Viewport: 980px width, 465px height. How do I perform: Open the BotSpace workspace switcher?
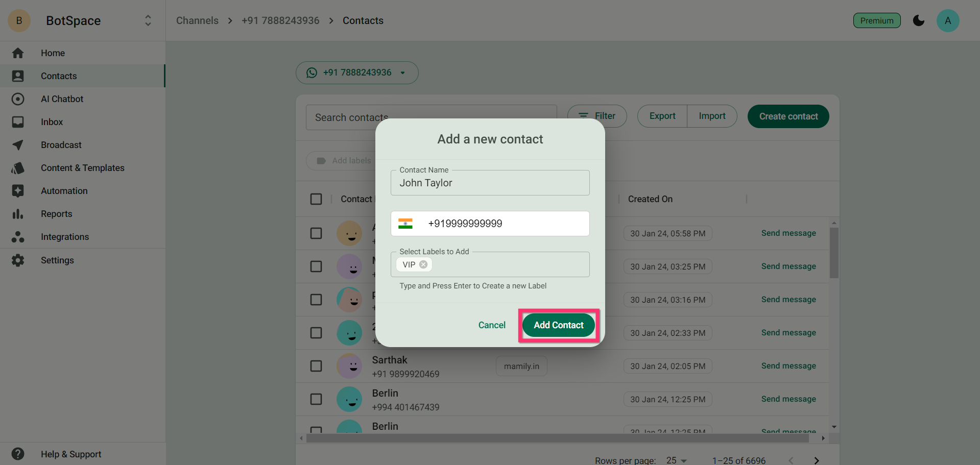148,20
